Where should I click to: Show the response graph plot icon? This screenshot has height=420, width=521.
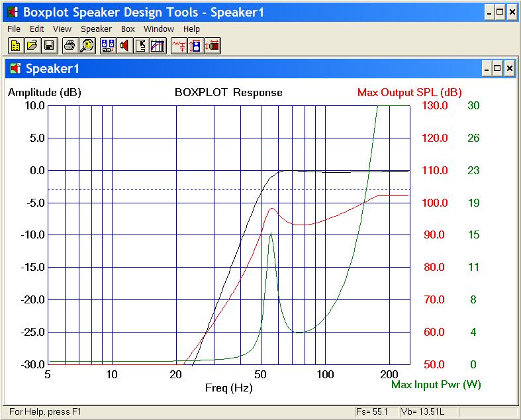tap(158, 46)
